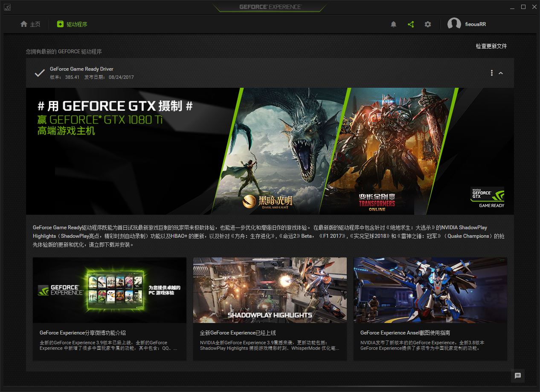Click the NVIDIA logo in title bar
The image size is (540, 392).
[x=7, y=7]
